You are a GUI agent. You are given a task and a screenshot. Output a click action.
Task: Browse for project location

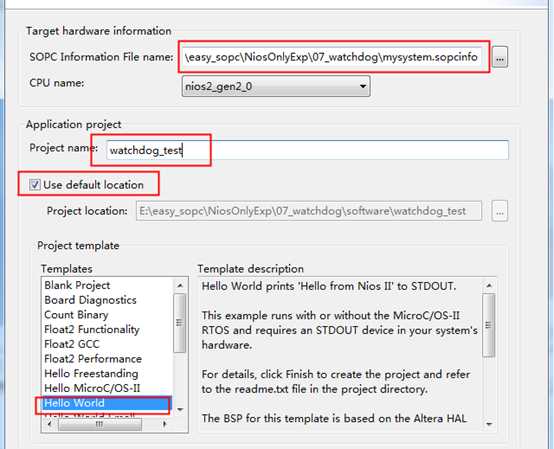coord(500,211)
